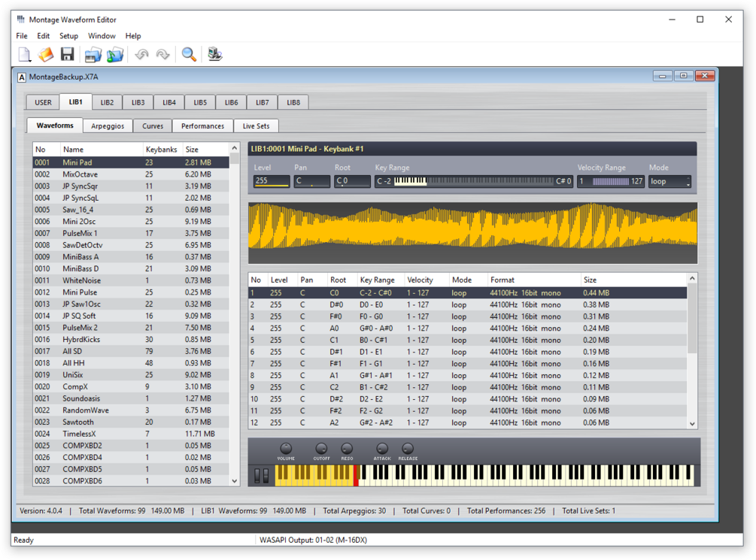Click the Root column header in keybank table
756x560 pixels.
342,280
